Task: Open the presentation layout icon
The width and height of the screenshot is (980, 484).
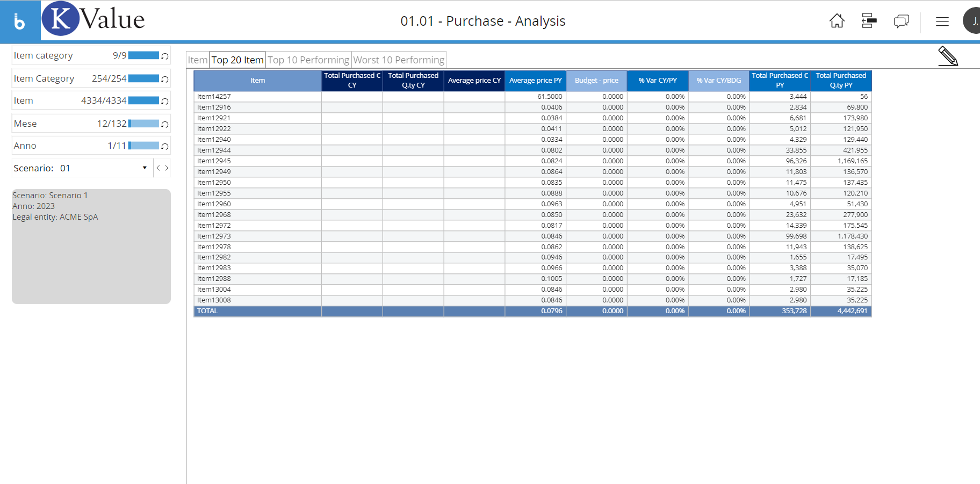Action: 869,21
